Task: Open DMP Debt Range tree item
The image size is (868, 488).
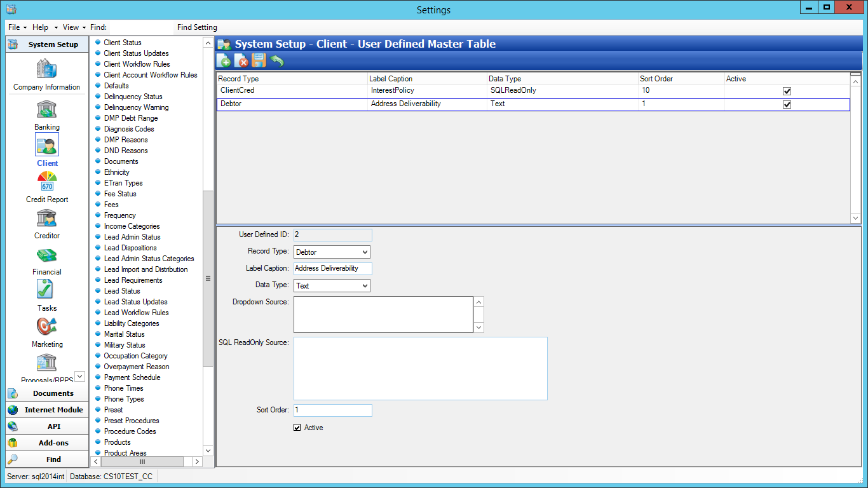Action: click(x=131, y=118)
